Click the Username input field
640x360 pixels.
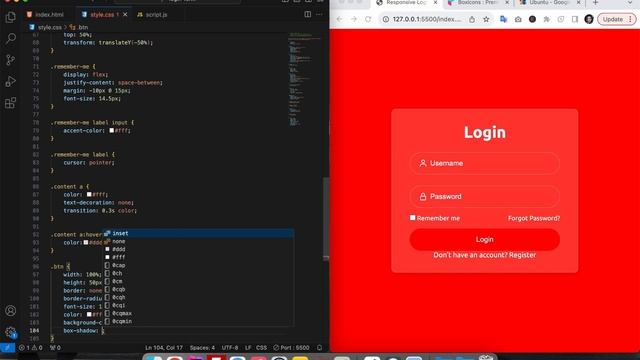[x=484, y=163]
